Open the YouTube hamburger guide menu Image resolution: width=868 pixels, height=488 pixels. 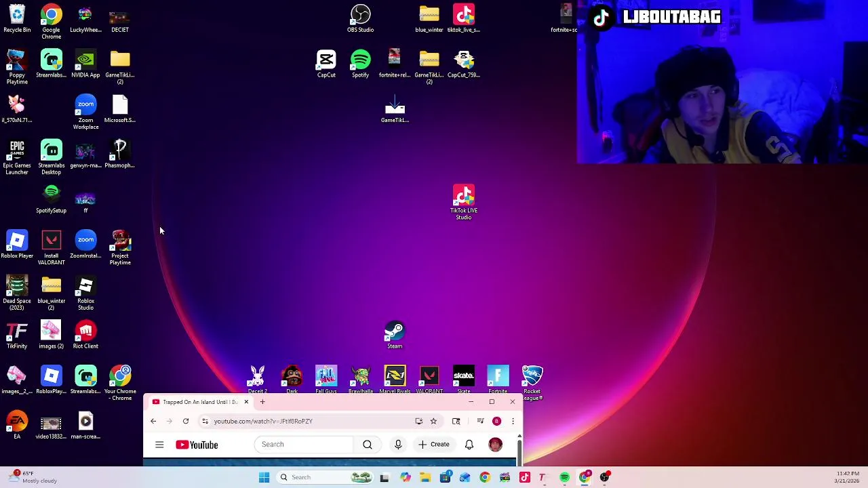pos(159,445)
